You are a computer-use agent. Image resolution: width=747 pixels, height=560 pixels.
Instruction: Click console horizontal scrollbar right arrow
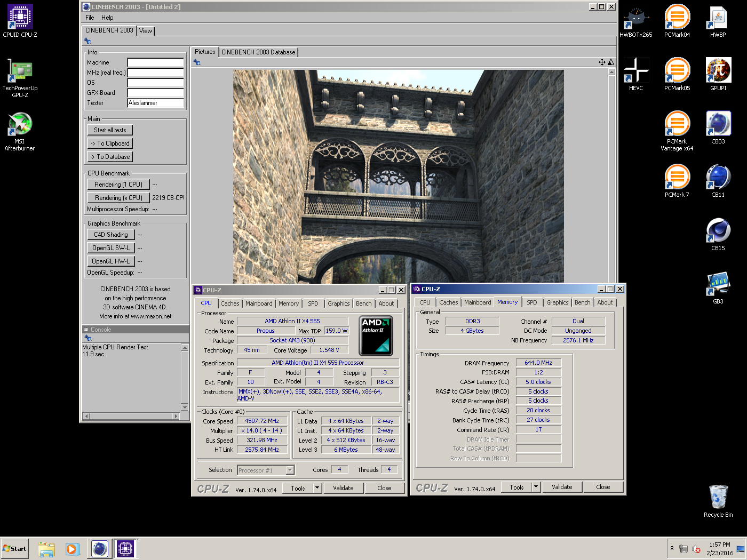(x=176, y=416)
